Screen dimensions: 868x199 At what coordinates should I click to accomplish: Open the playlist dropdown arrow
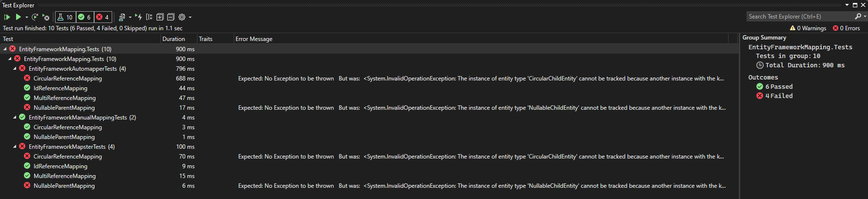[x=130, y=17]
